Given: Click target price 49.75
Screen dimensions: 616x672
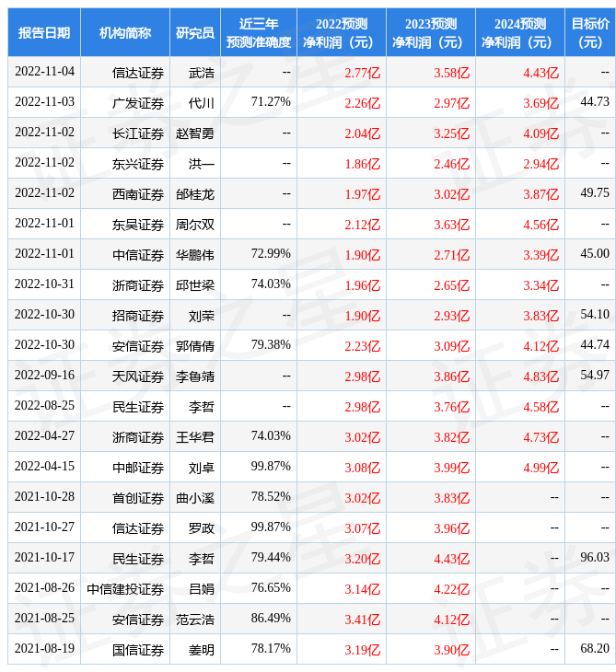Looking at the screenshot, I should [595, 193].
